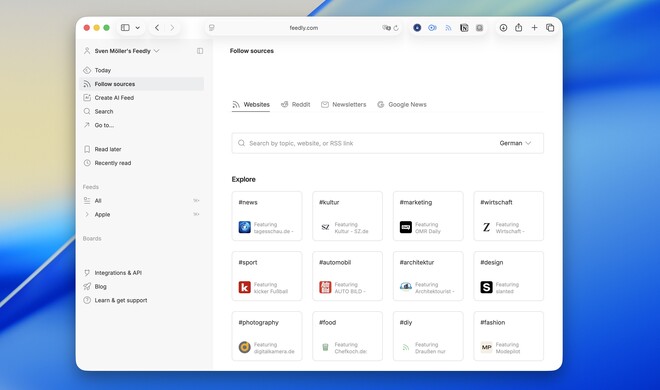Click Safari sidebar toggle icon
This screenshot has width=660, height=390.
[125, 28]
